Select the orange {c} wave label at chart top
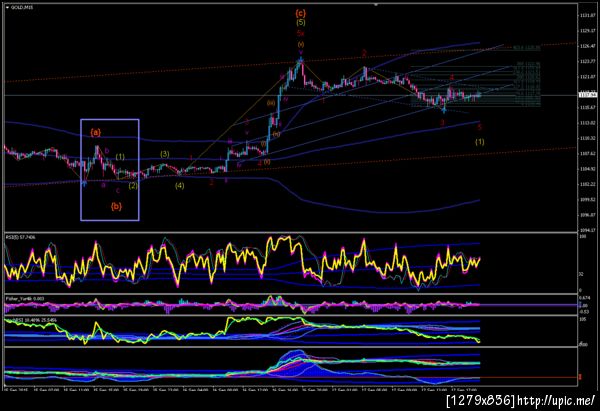This screenshot has height=411, width=600. coord(301,13)
